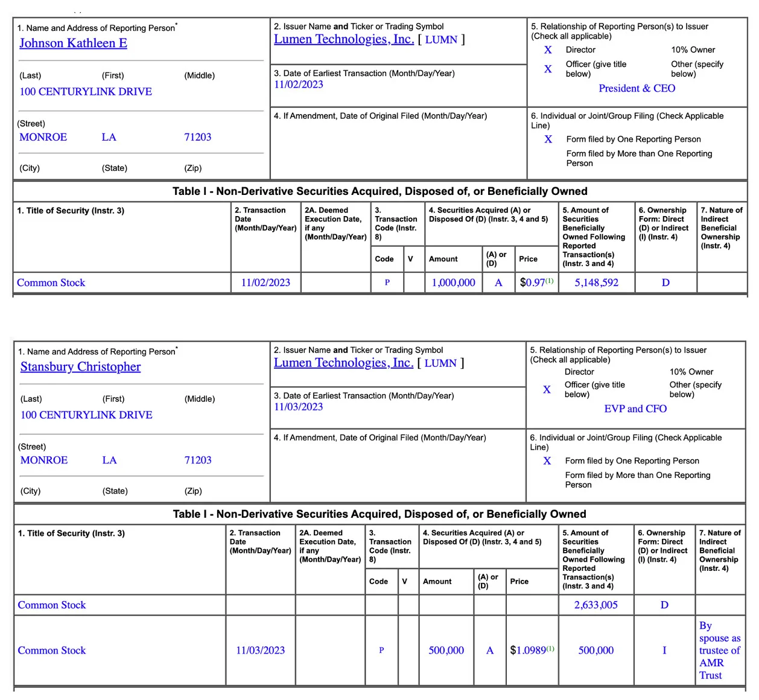The height and width of the screenshot is (700, 759).
Task: Click the acquired code A in the 500,000 row
Action: pyautogui.click(x=490, y=651)
